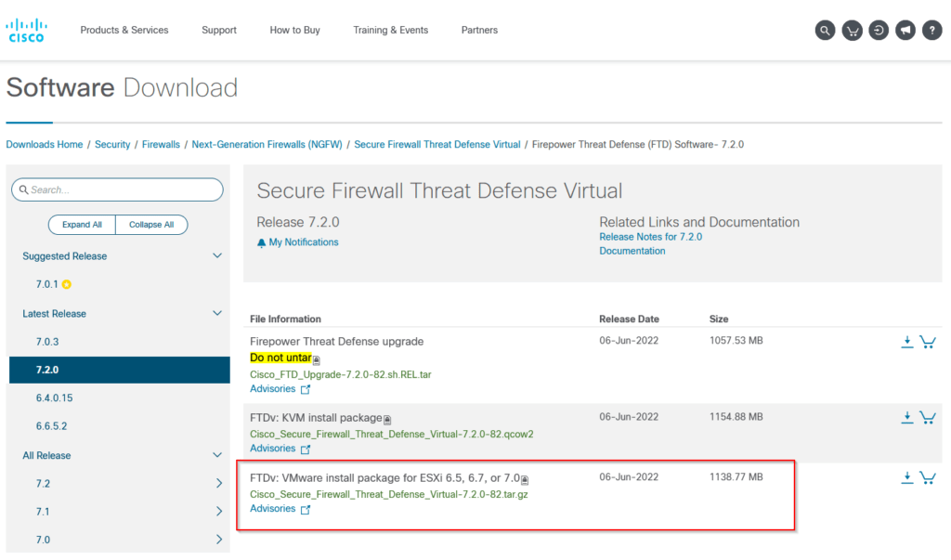Open the shopping cart icon in header
The image size is (951, 560).
pos(852,30)
